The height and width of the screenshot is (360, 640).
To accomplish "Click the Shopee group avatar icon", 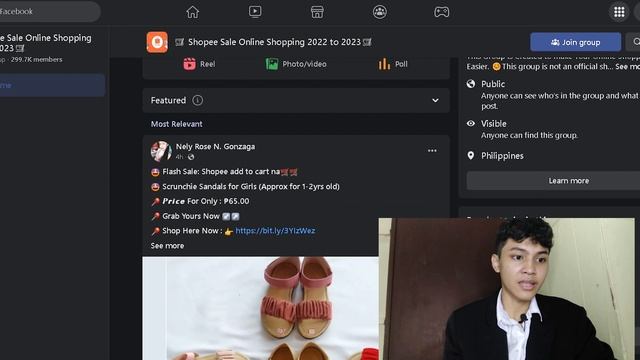I will point(157,42).
